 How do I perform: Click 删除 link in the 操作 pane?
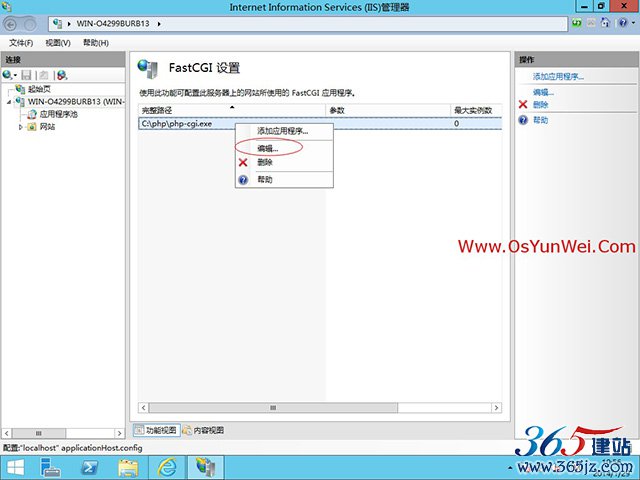[540, 104]
